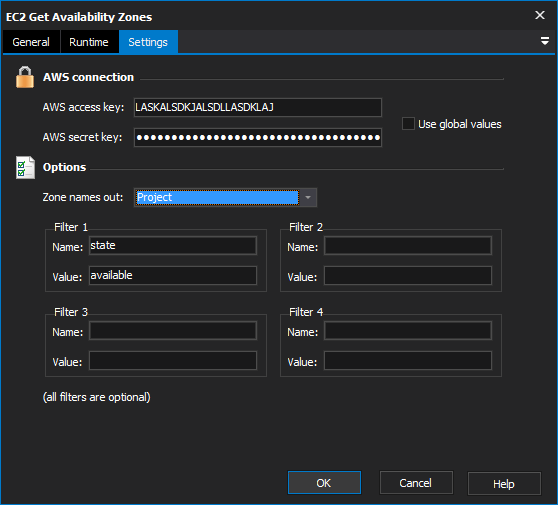Click the 'AWS connection' section heading
The width and height of the screenshot is (558, 505).
tap(88, 77)
